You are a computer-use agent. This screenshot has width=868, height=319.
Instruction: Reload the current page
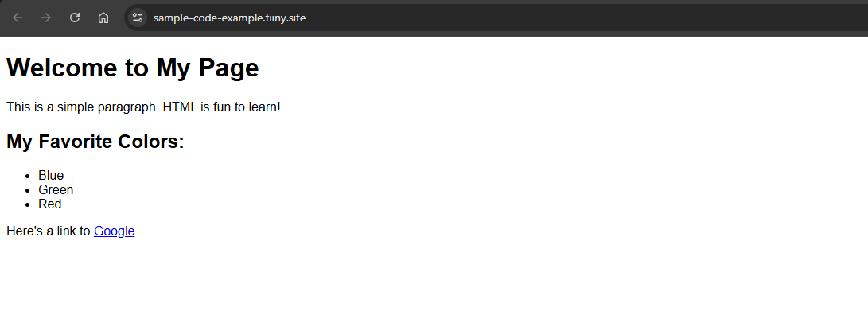point(75,18)
